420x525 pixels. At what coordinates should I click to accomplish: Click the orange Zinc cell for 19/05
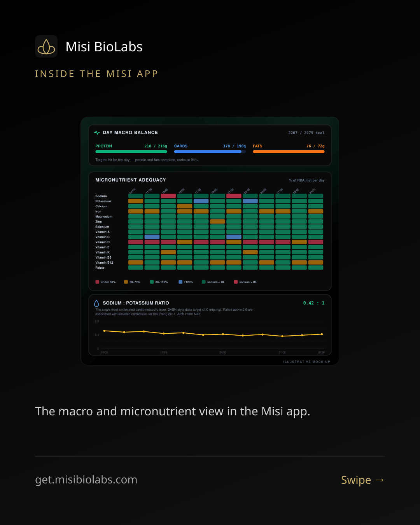click(217, 222)
